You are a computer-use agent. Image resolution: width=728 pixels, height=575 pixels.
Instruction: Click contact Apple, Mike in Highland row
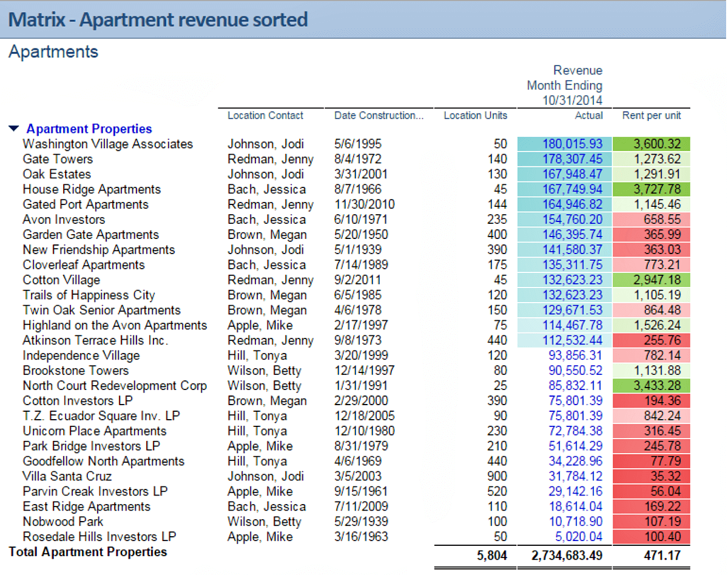click(260, 325)
